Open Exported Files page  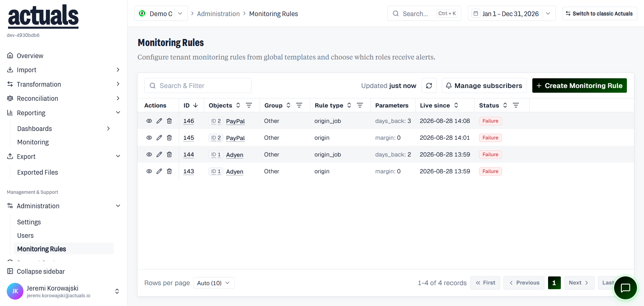[38, 172]
